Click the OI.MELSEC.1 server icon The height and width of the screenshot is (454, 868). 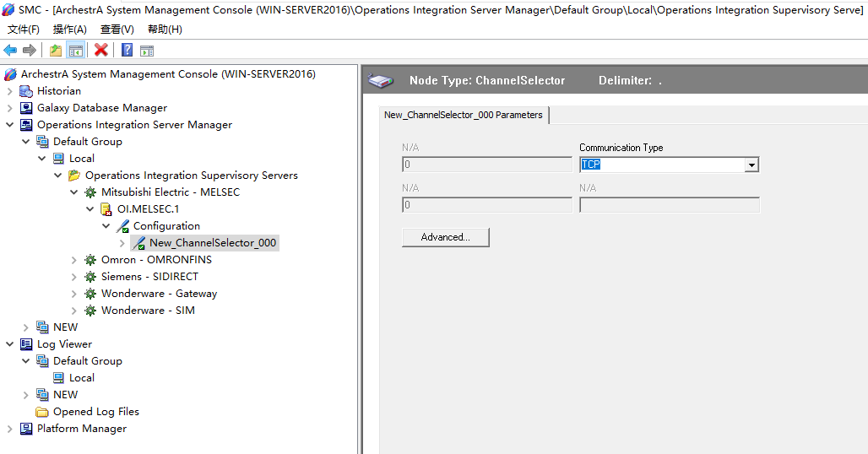[106, 209]
